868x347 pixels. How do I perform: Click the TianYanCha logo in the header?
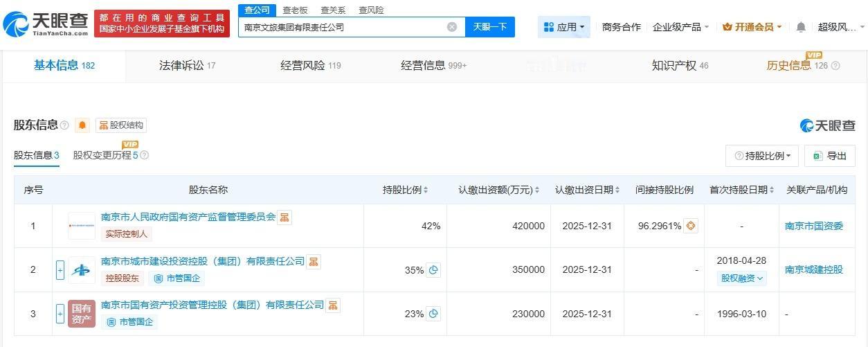point(46,24)
